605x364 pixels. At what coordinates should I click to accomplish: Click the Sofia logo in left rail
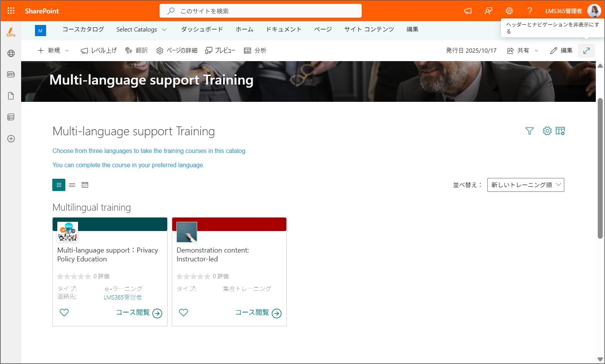point(11,32)
